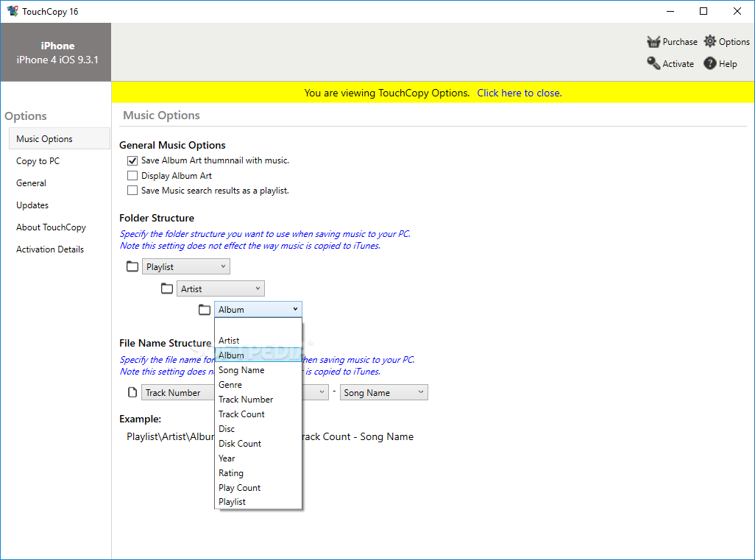Click the Activate key icon

point(653,63)
